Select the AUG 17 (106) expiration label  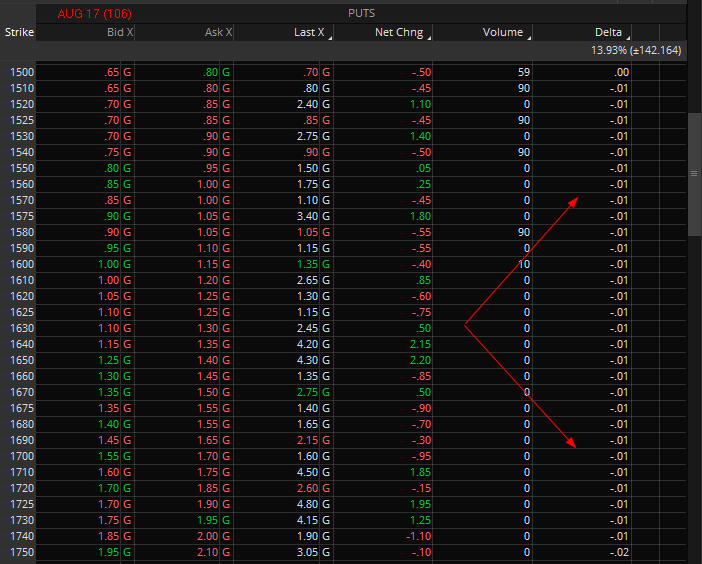94,14
